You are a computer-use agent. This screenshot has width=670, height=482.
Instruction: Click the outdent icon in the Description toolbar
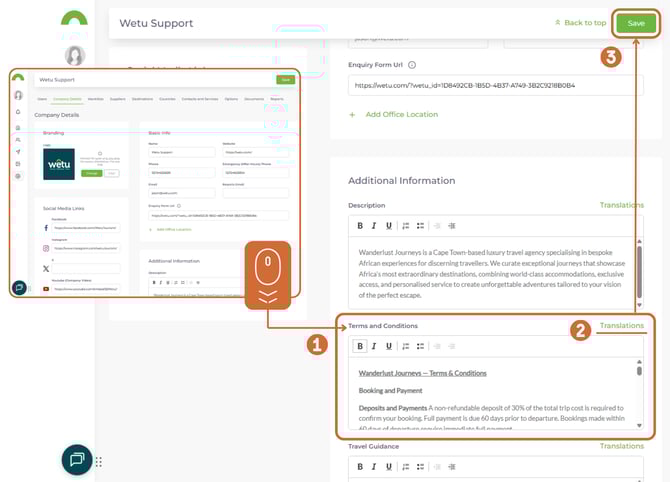pyautogui.click(x=437, y=226)
